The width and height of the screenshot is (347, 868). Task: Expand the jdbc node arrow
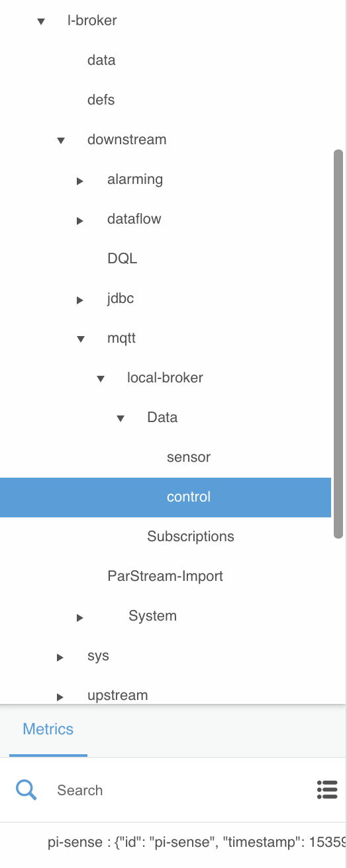79,299
